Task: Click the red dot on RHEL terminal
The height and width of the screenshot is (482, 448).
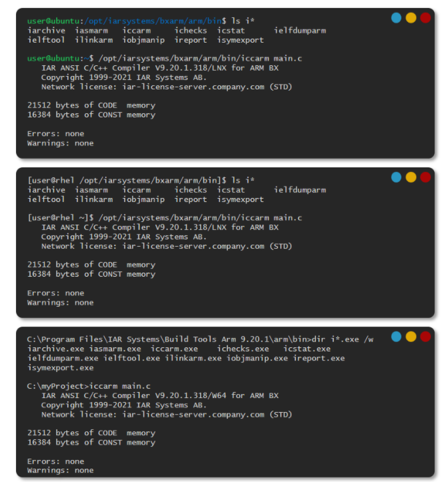Action: tap(425, 177)
